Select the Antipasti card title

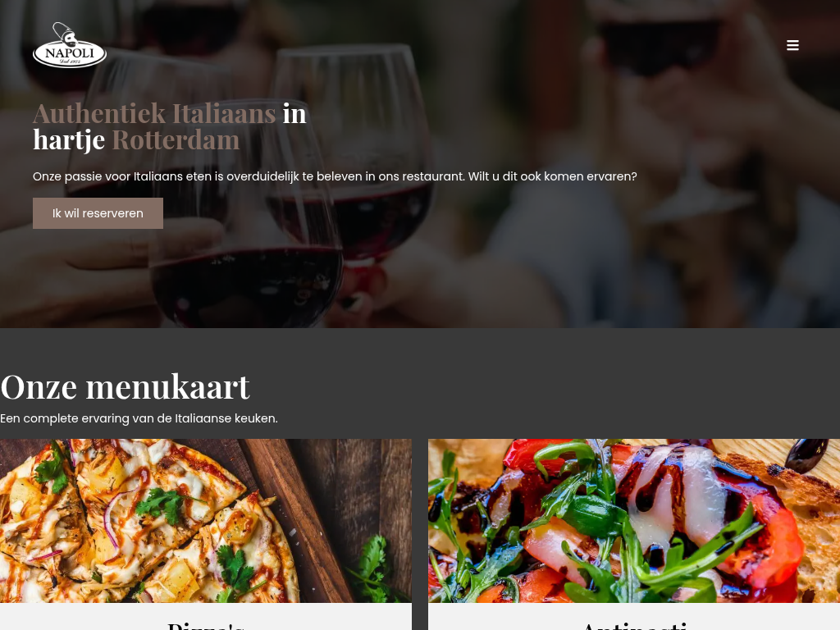click(x=634, y=626)
